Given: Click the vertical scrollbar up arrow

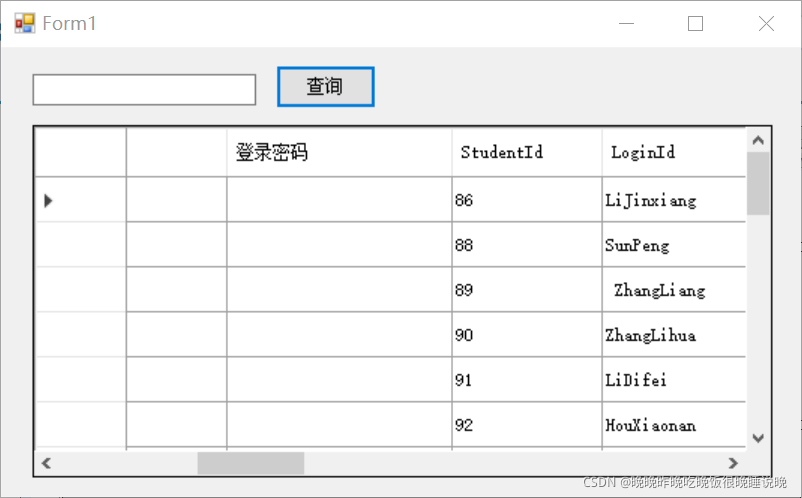Looking at the screenshot, I should (758, 140).
